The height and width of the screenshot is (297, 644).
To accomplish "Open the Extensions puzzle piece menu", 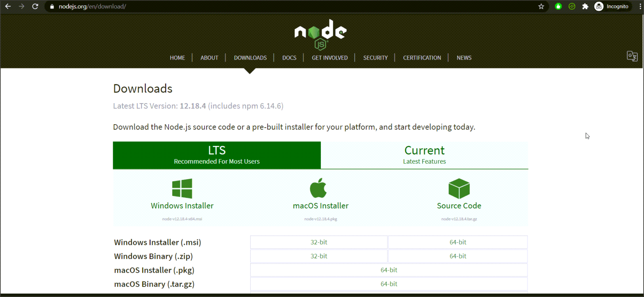I will pyautogui.click(x=585, y=6).
